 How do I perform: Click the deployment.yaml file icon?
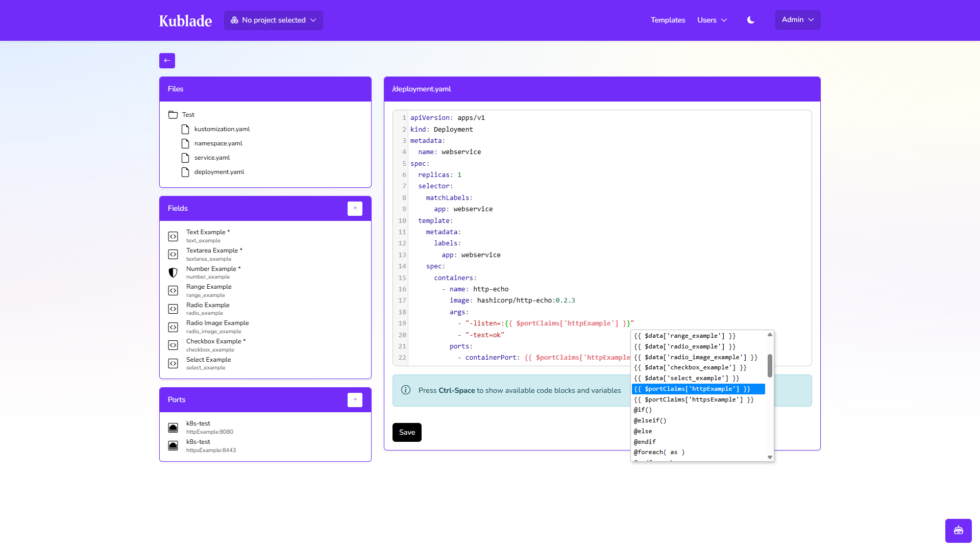click(x=185, y=172)
